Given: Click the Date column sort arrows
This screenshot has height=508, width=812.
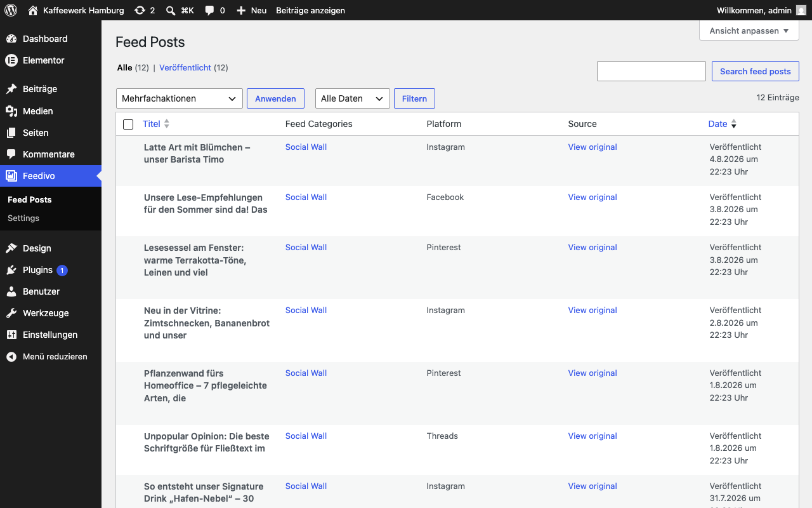Looking at the screenshot, I should pyautogui.click(x=734, y=124).
